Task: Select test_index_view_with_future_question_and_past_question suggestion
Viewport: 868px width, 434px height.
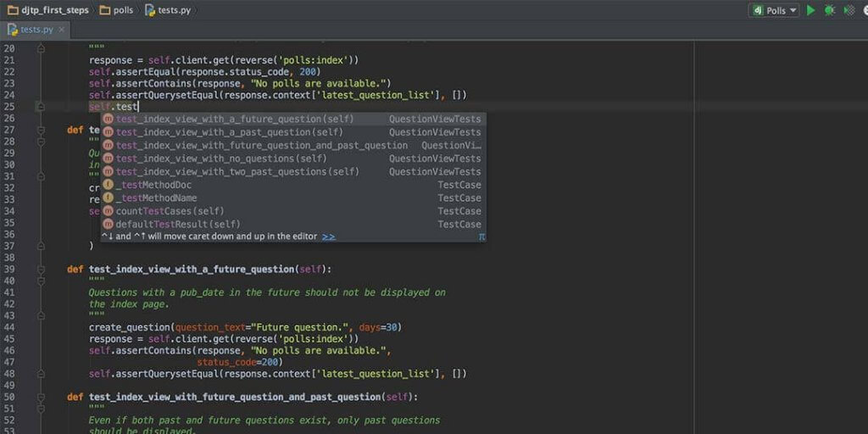Action: (x=293, y=145)
